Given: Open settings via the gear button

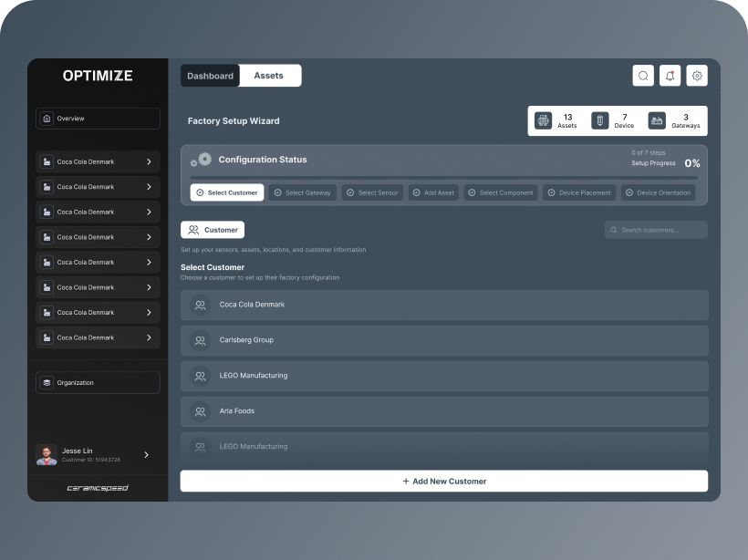Looking at the screenshot, I should 697,76.
